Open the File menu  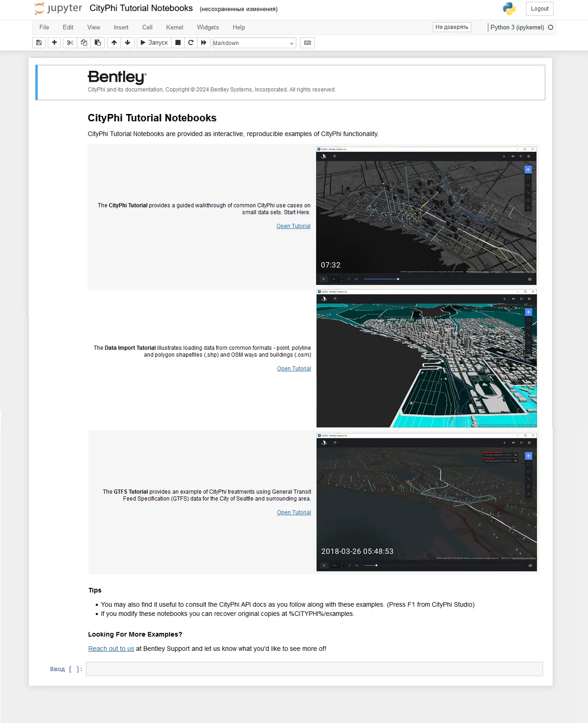pyautogui.click(x=44, y=27)
